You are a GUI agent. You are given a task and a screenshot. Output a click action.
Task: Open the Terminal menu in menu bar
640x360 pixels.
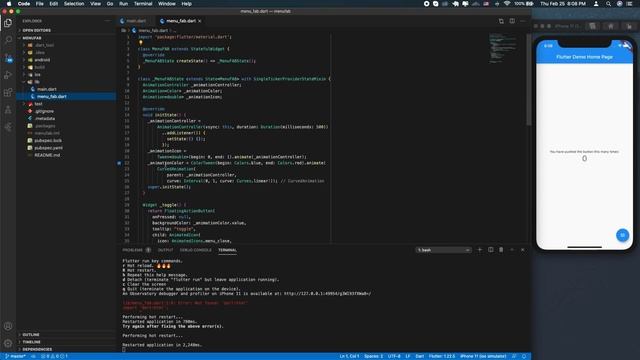point(143,4)
